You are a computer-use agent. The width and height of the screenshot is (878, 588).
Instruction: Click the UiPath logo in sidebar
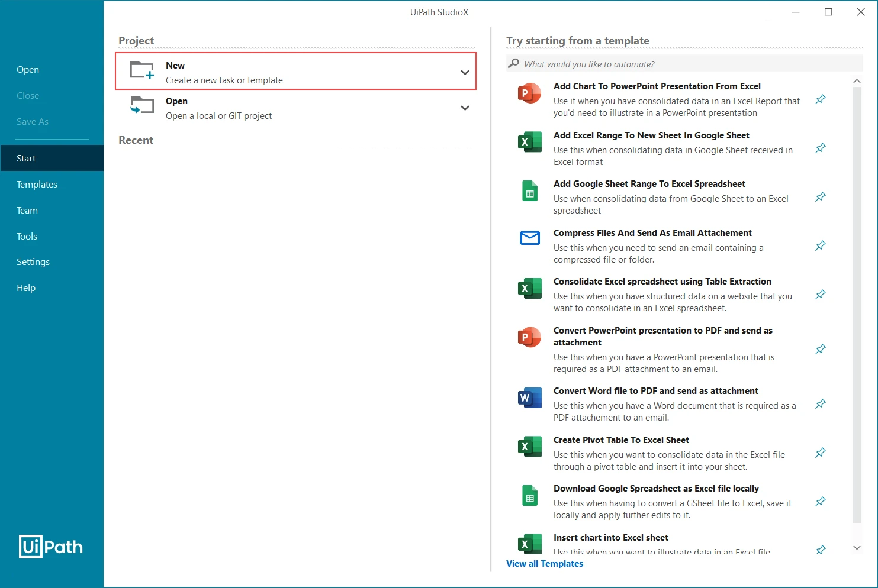click(51, 547)
